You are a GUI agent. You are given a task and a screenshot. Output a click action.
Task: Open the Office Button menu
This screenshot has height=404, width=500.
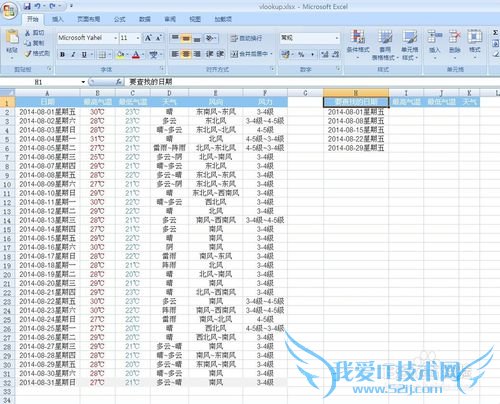(9, 11)
